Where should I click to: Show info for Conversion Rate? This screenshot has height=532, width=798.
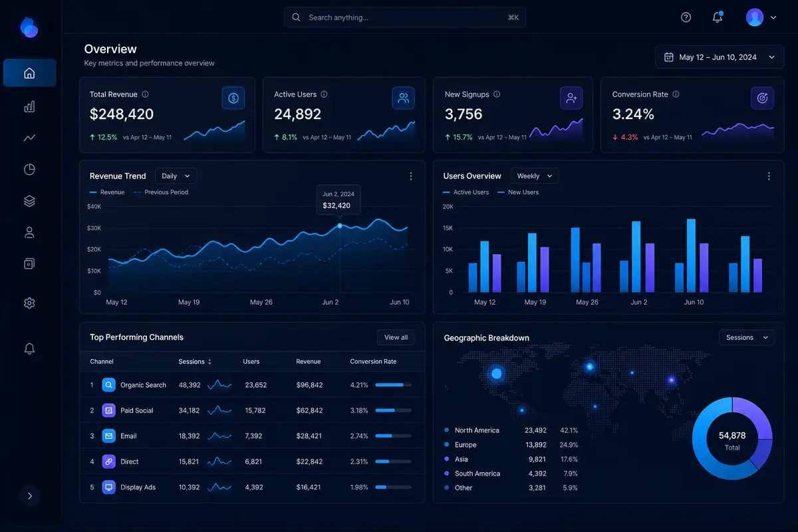[x=676, y=94]
